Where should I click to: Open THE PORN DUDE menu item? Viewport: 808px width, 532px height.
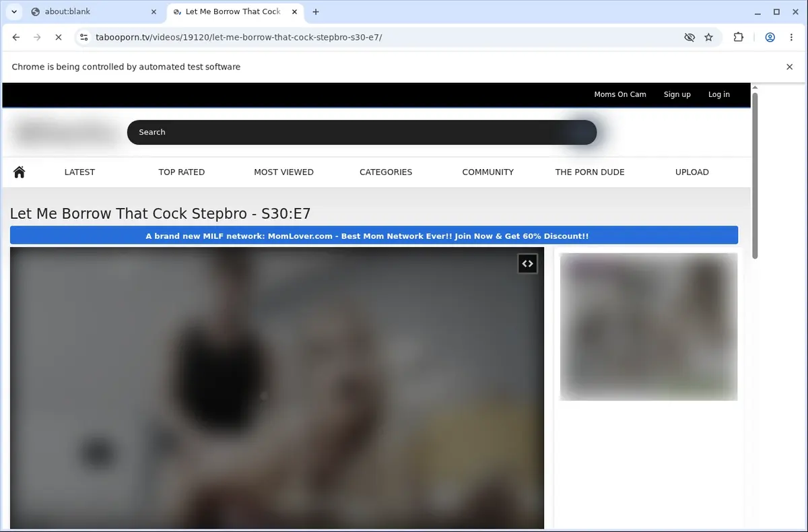coord(590,172)
